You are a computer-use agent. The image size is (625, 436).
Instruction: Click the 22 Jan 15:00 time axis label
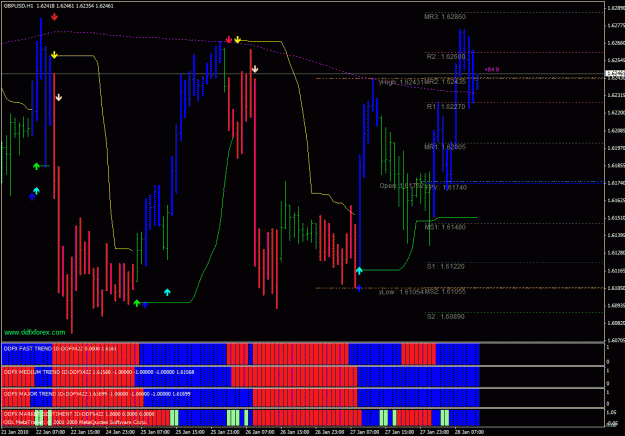point(85,432)
